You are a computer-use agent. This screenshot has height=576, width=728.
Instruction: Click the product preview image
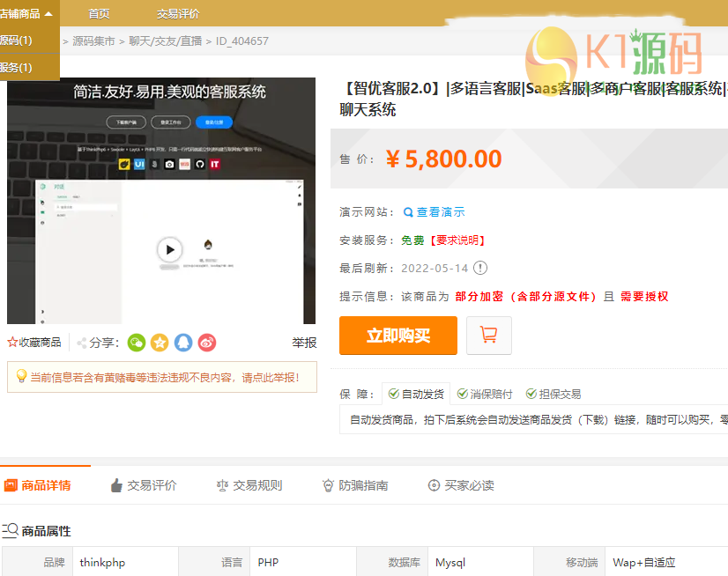pyautogui.click(x=161, y=201)
